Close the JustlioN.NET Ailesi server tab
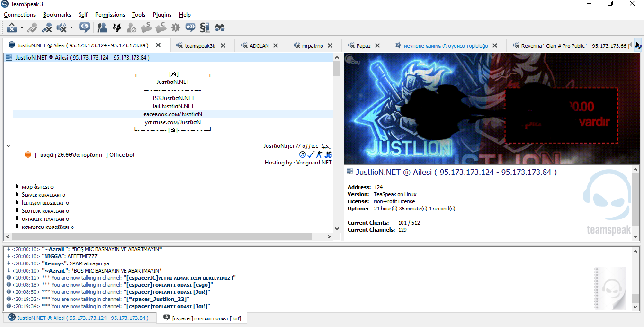644x327 pixels. pos(159,45)
